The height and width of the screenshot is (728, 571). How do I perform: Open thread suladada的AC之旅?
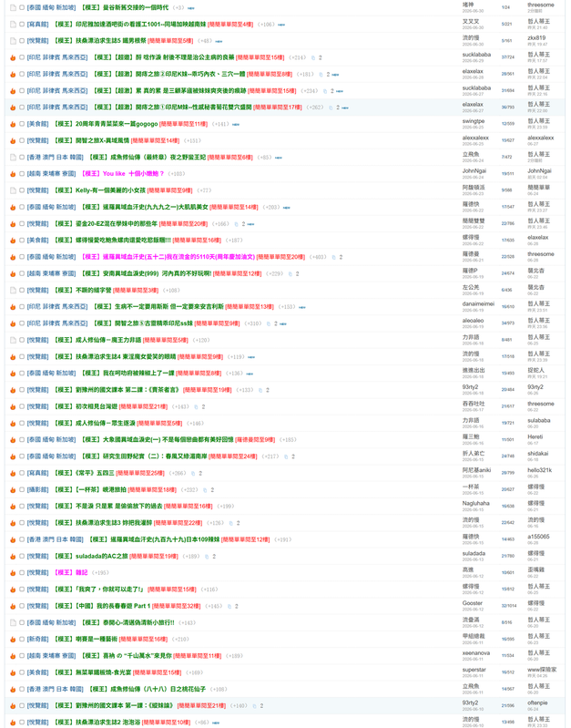coord(90,557)
